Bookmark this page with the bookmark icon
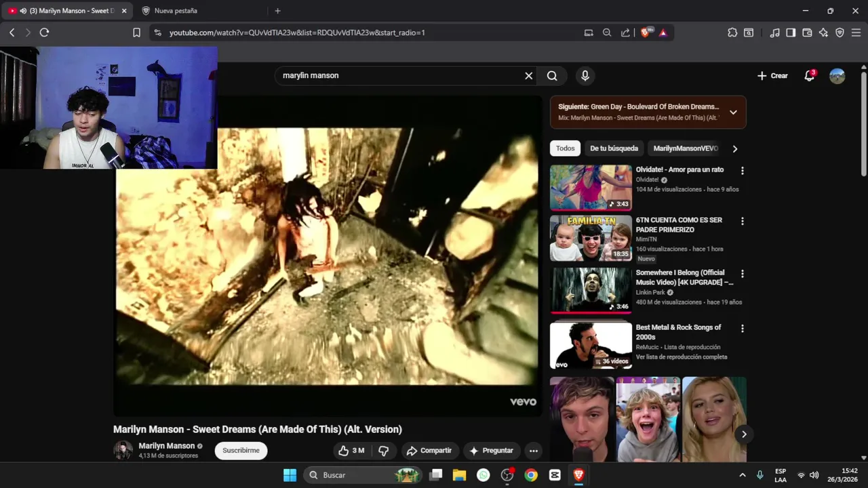868x488 pixels. point(136,33)
